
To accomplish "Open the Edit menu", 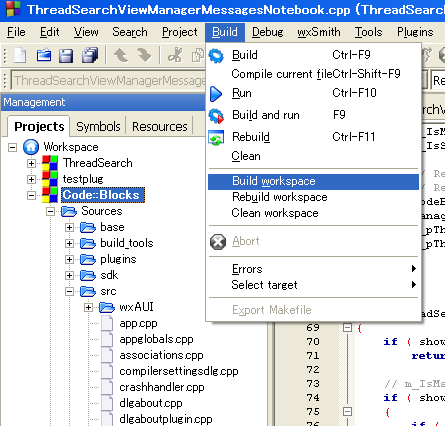I will coord(50,32).
